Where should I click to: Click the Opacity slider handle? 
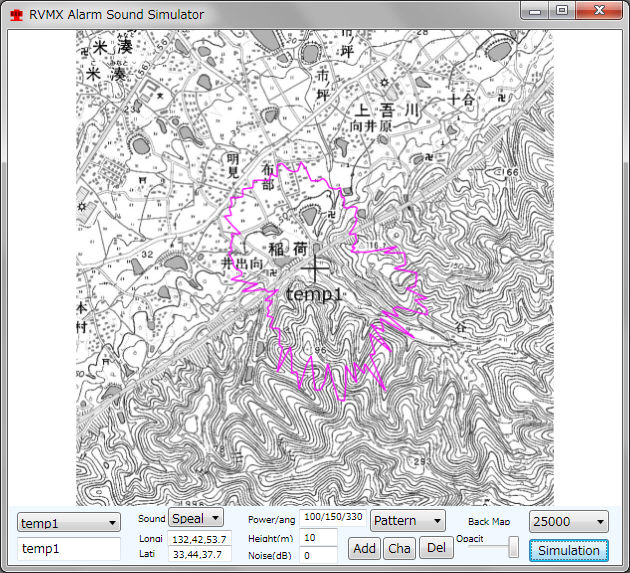[x=513, y=547]
